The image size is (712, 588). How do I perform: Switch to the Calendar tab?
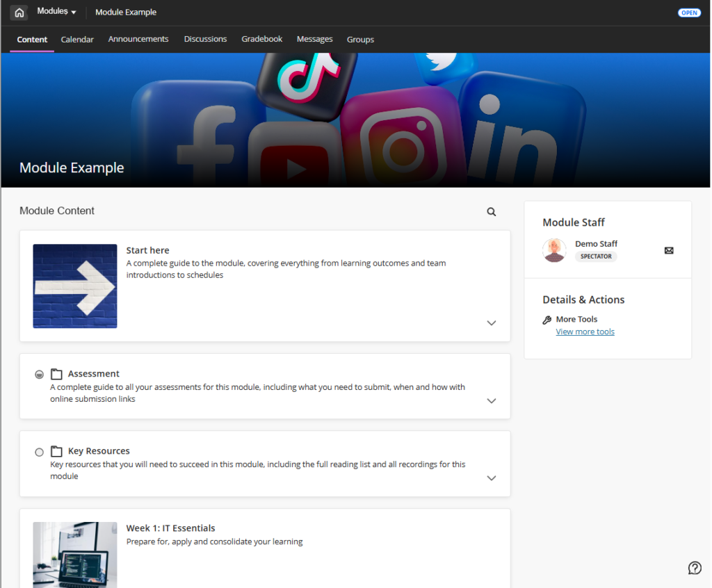(77, 40)
